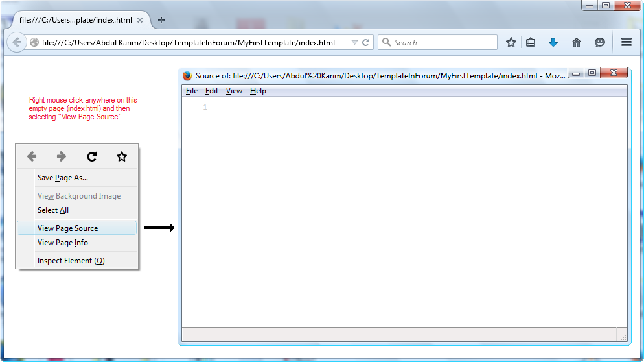Click the bookmark star icon in toolbar
This screenshot has height=362, width=644.
(x=511, y=42)
